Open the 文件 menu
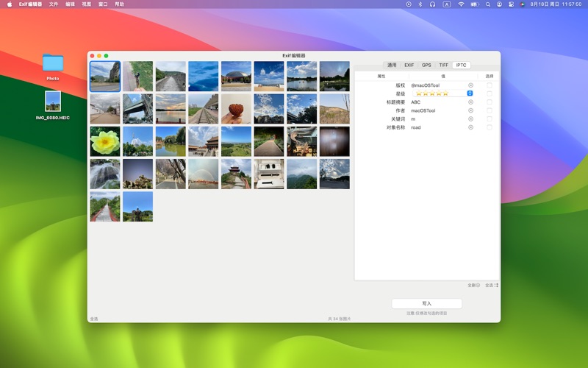588x368 pixels. pos(54,4)
